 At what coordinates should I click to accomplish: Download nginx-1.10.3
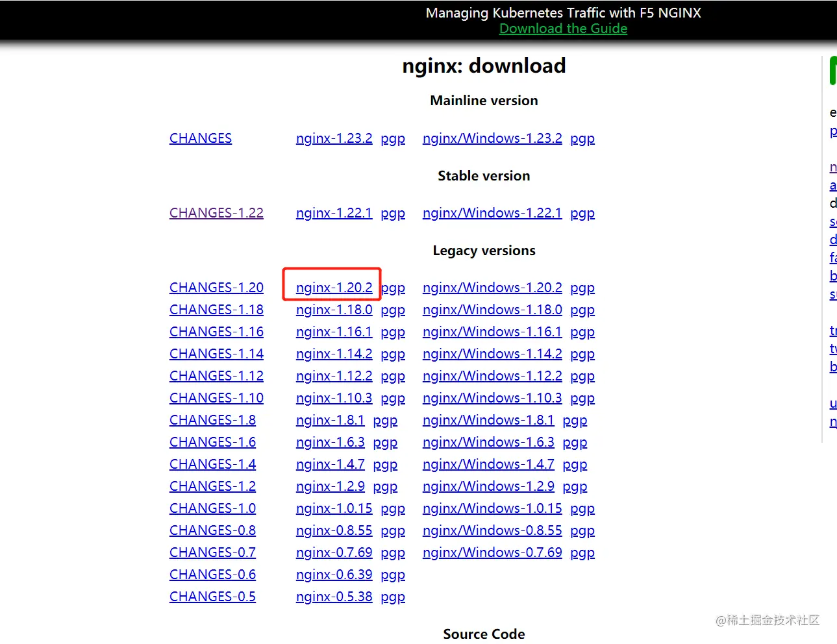334,398
